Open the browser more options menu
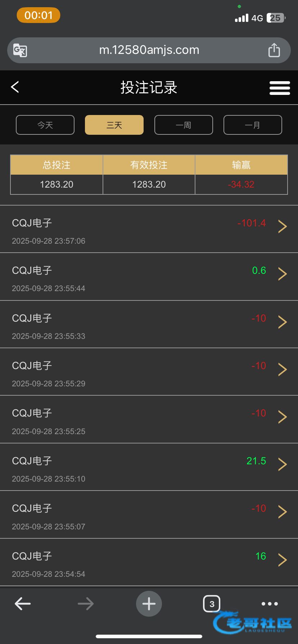298x644 pixels. point(270,604)
